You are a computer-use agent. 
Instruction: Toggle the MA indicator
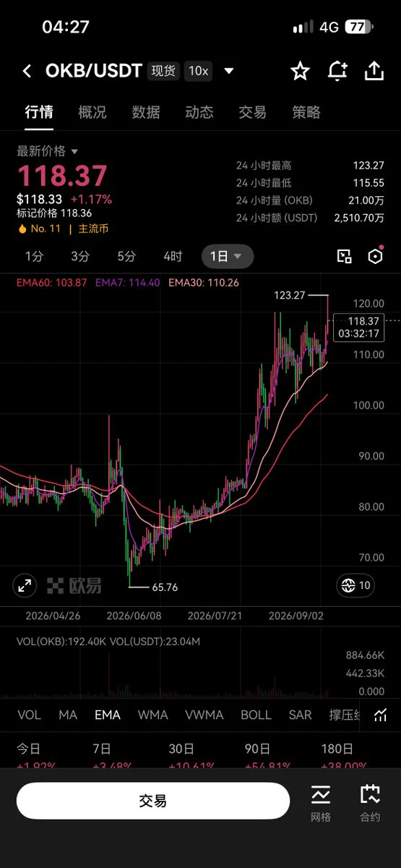[68, 715]
